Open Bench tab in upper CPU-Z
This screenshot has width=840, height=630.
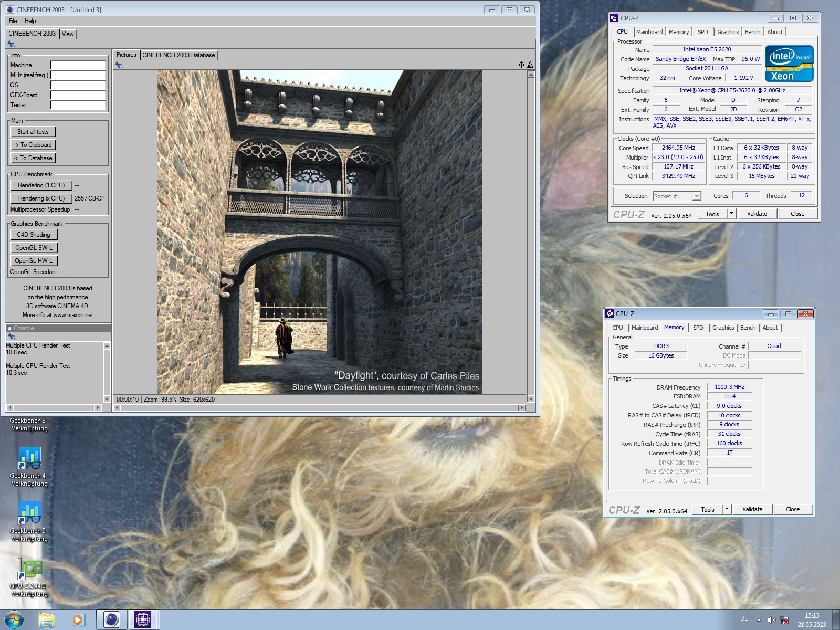click(x=752, y=32)
